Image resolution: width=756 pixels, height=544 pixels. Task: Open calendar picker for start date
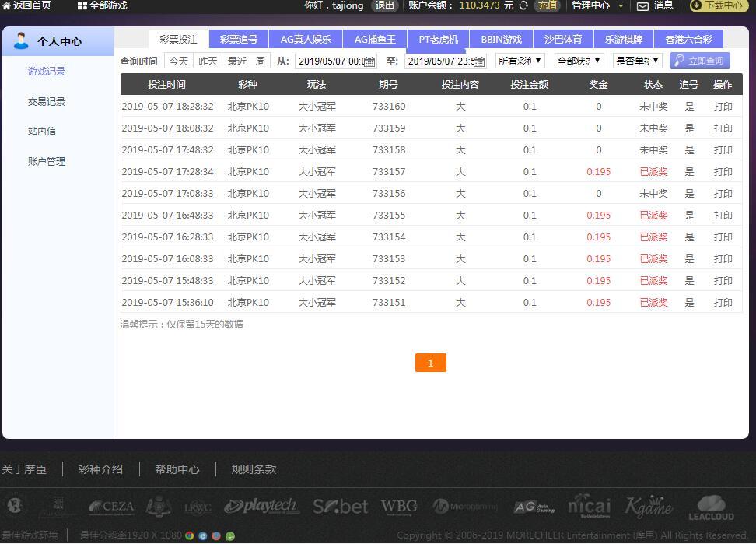369,61
